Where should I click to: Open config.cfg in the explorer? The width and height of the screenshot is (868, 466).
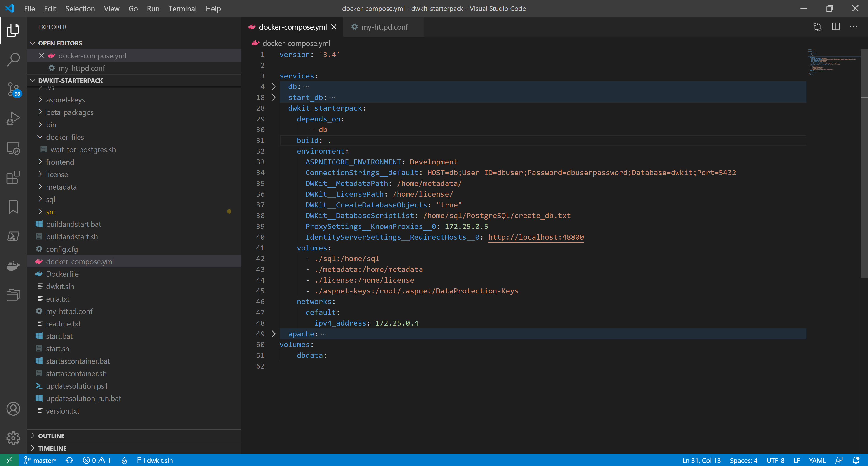[134, 249]
